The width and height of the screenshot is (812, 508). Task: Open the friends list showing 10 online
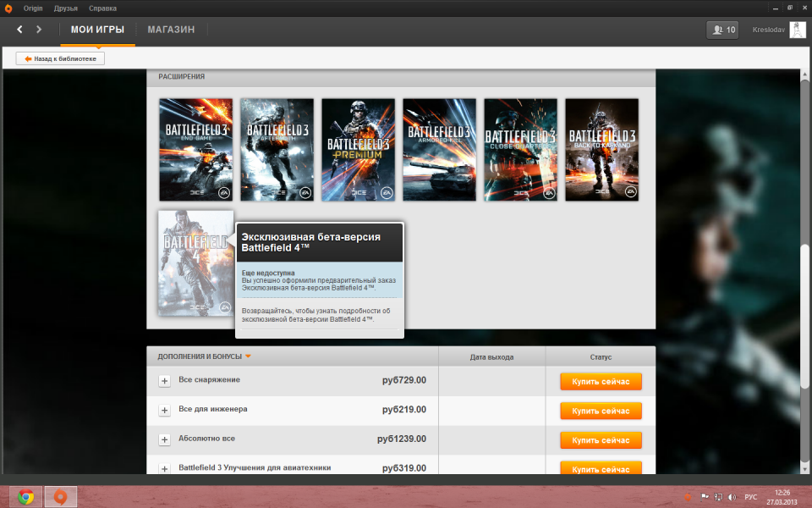(x=722, y=30)
